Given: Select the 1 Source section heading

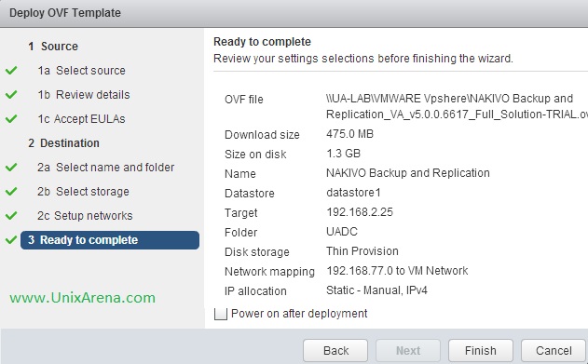Looking at the screenshot, I should [x=53, y=47].
